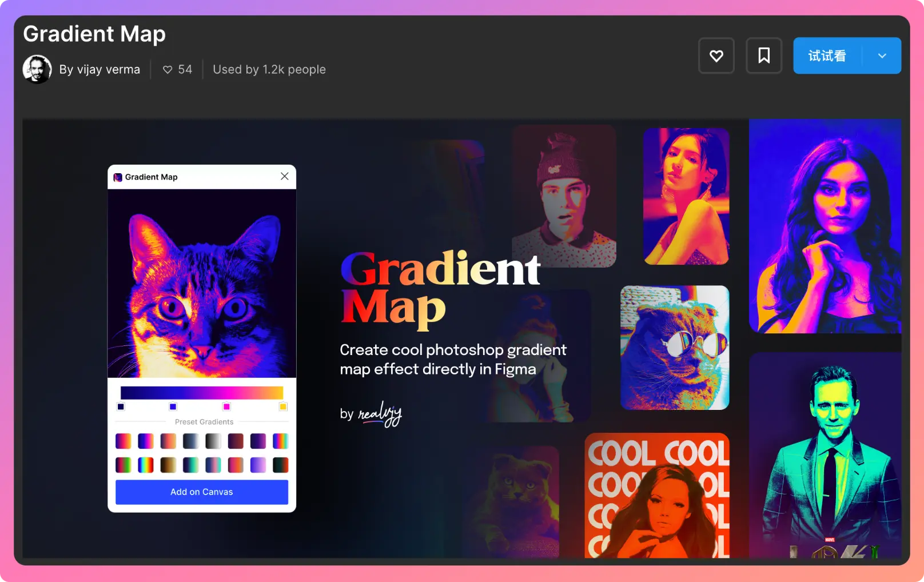Viewport: 924px width, 582px height.
Task: Select the yellow gradient stop handle
Action: pyautogui.click(x=282, y=406)
